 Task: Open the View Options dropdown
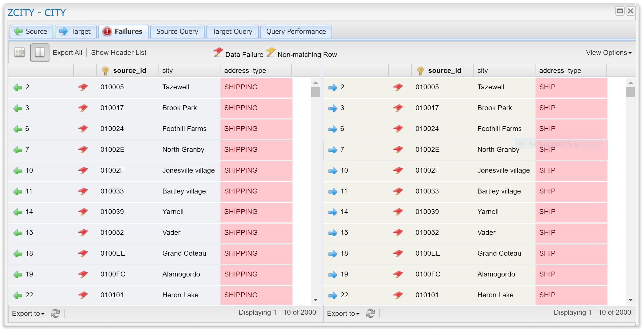tap(609, 53)
